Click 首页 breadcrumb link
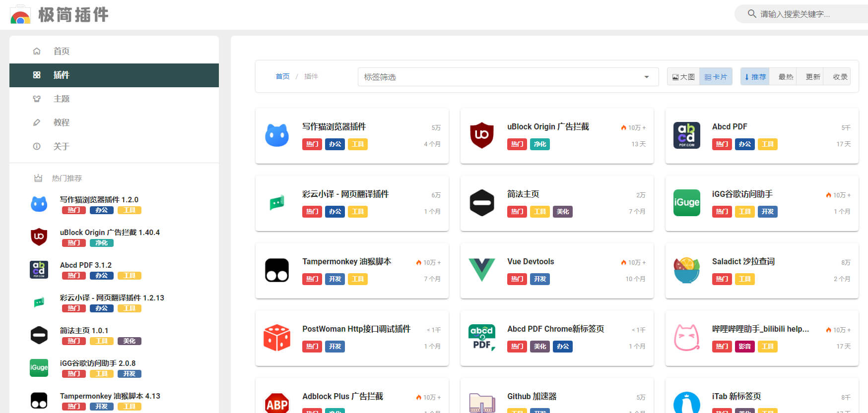Image resolution: width=868 pixels, height=413 pixels. [282, 76]
